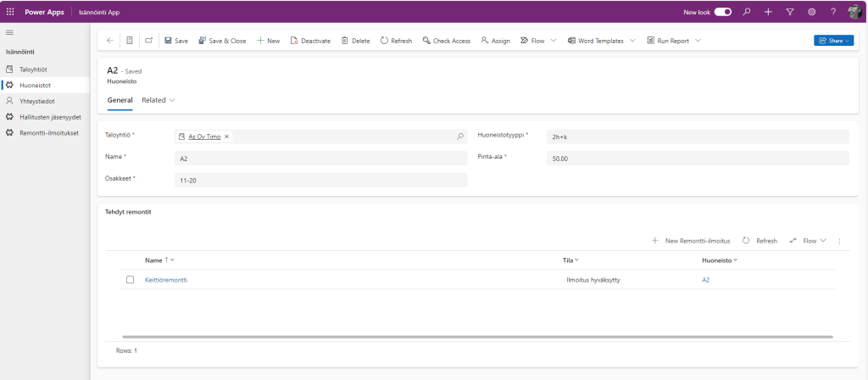Open the app launcher waffle icon
The width and height of the screenshot is (868, 380).
coord(10,12)
